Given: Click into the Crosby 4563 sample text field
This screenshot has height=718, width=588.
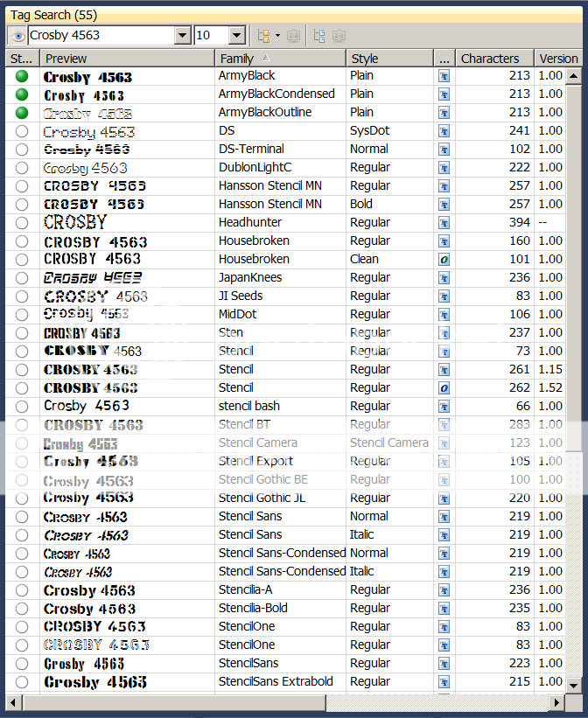Looking at the screenshot, I should point(101,36).
